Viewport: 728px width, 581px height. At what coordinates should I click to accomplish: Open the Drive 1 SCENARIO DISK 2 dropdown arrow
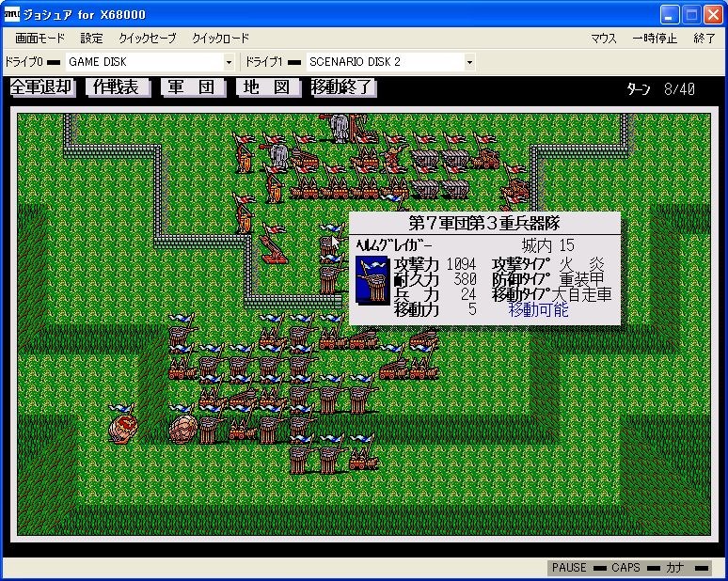pyautogui.click(x=469, y=62)
